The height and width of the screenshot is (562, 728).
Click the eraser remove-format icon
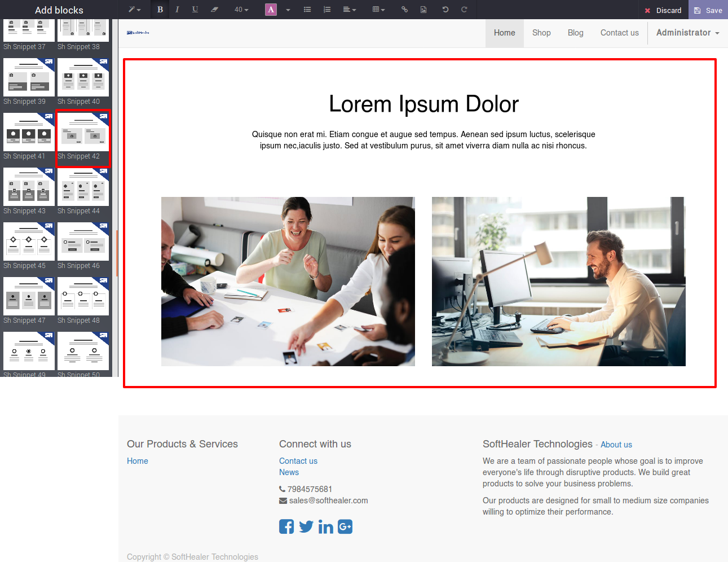coord(214,10)
